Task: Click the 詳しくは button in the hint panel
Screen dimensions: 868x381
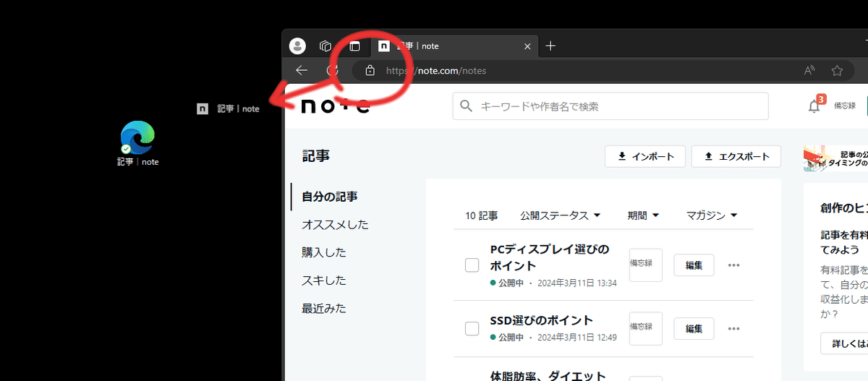Action: 844,343
